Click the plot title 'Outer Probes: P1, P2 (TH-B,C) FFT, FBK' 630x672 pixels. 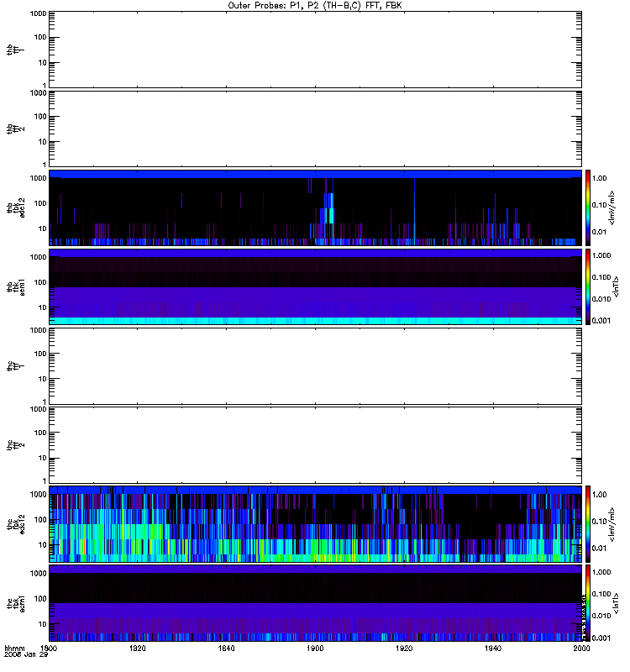coord(315,6)
